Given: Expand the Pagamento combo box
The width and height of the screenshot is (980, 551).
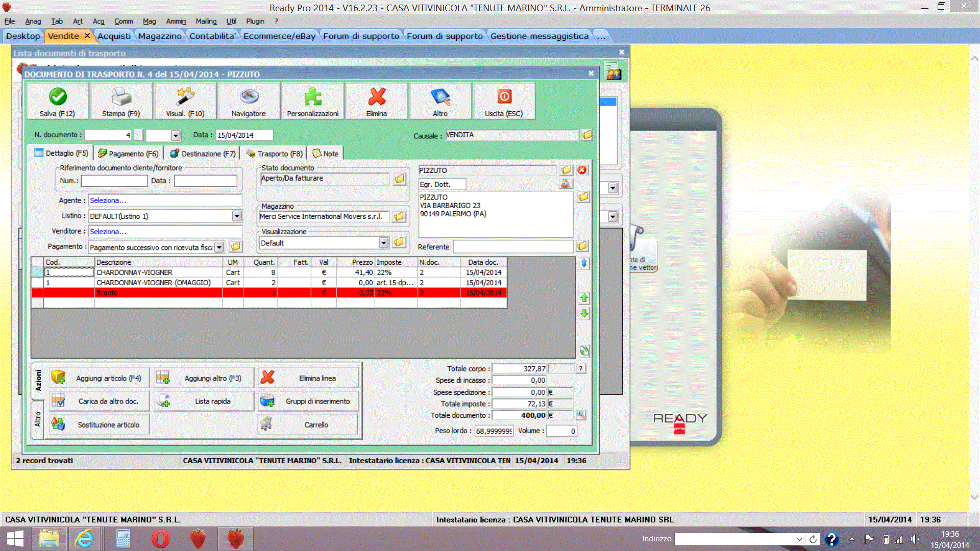Looking at the screenshot, I should click(x=219, y=247).
